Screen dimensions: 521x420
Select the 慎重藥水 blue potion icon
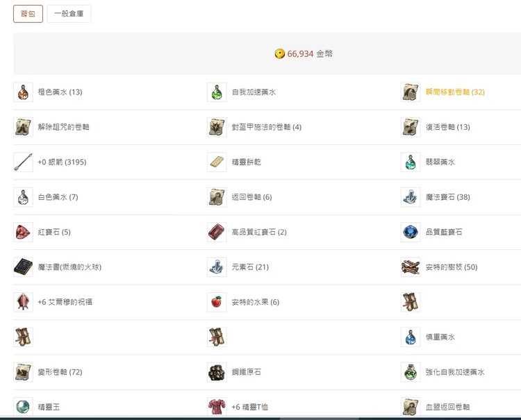pyautogui.click(x=411, y=337)
